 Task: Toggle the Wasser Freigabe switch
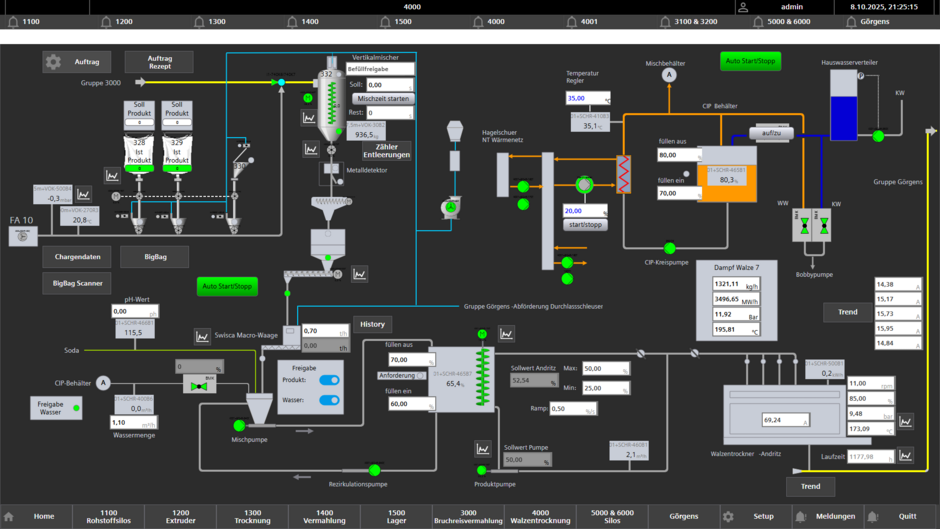(x=328, y=400)
